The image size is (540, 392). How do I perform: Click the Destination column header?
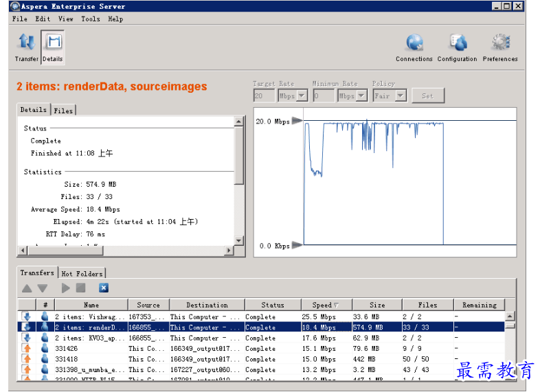point(207,305)
